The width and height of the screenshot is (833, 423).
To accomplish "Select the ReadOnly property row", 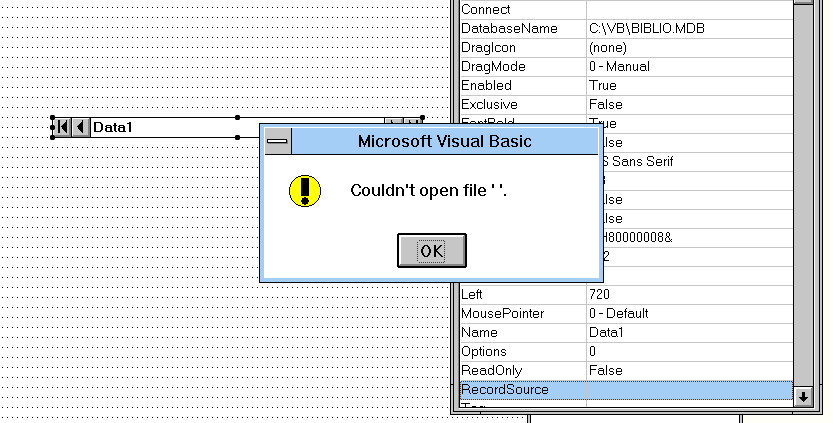I will click(x=626, y=370).
